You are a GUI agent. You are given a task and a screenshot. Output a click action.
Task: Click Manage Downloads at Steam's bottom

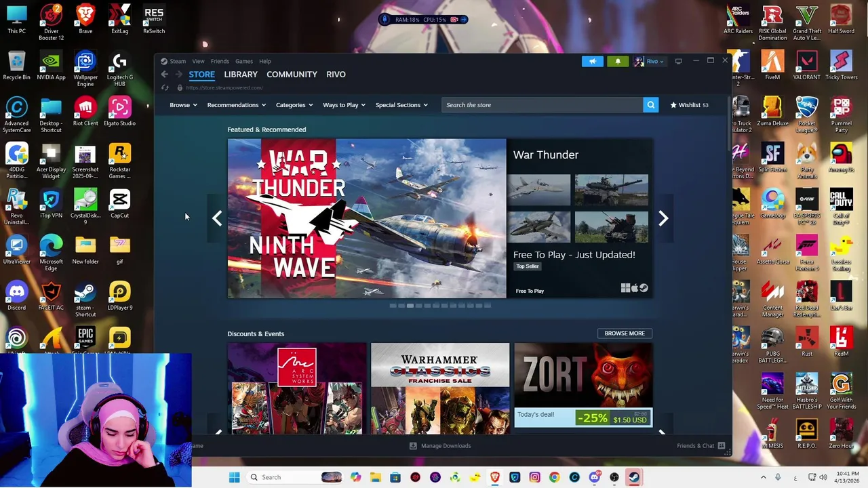[x=440, y=446]
